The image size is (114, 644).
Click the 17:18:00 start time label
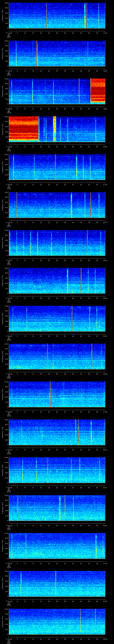[x=9, y=109]
